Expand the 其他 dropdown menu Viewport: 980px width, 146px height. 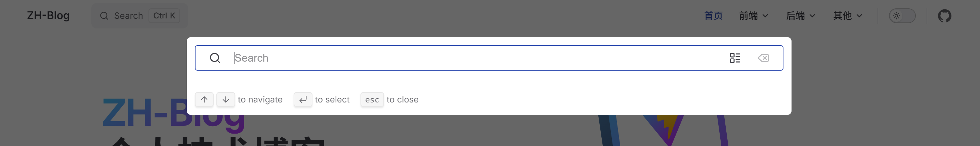click(848, 16)
